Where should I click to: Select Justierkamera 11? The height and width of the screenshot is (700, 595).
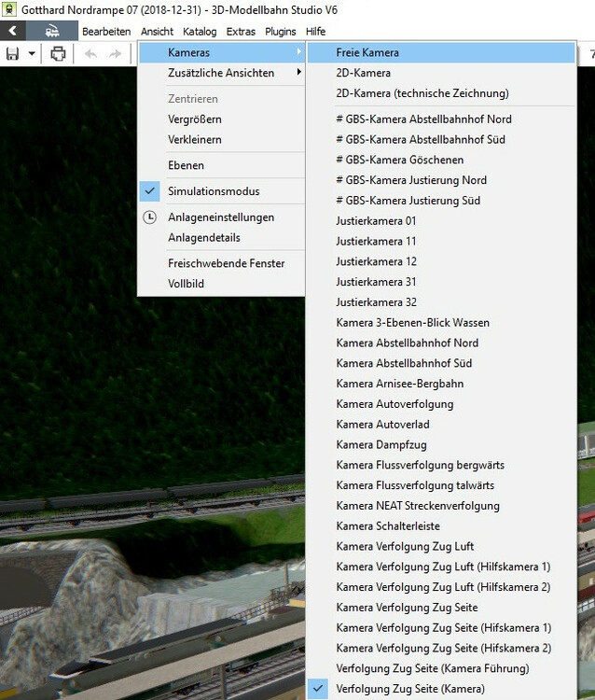[441, 241]
